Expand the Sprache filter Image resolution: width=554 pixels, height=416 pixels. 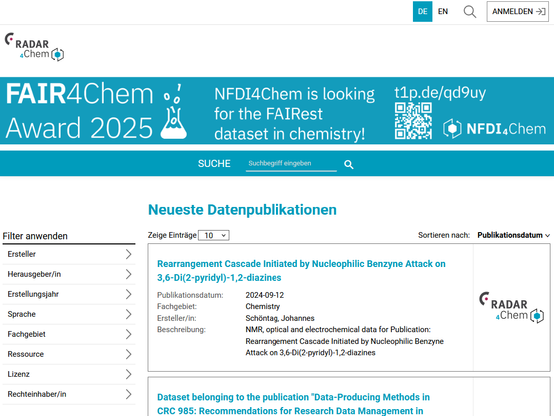click(69, 314)
